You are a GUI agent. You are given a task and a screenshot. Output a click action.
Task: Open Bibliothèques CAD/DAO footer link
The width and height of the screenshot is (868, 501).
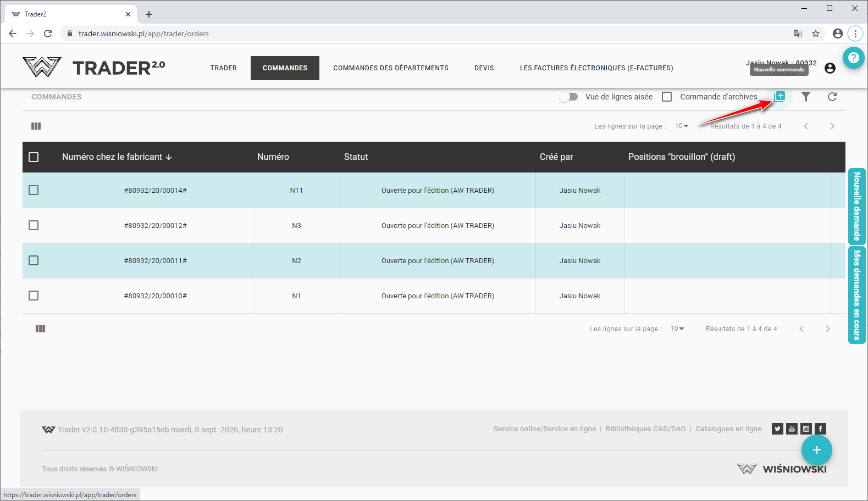[x=645, y=429]
